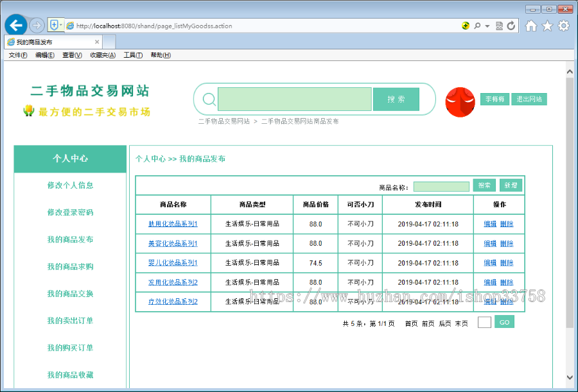Click the 退出网站 button
Screen dimensions: 578x392
point(529,99)
